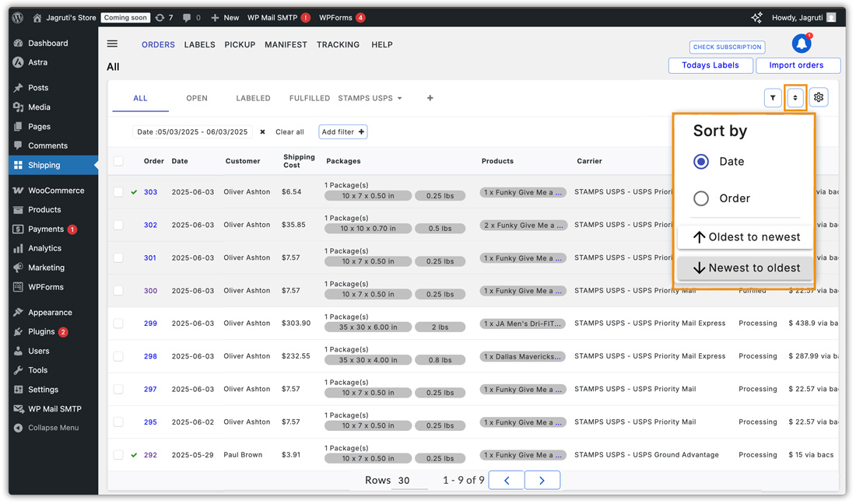
Task: Switch to the OPEN orders tab
Action: [197, 98]
